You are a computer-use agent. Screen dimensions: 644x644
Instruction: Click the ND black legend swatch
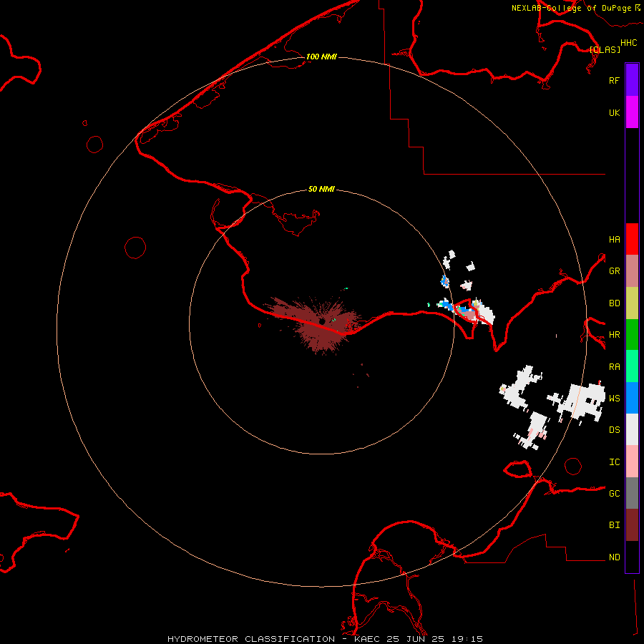click(x=632, y=557)
